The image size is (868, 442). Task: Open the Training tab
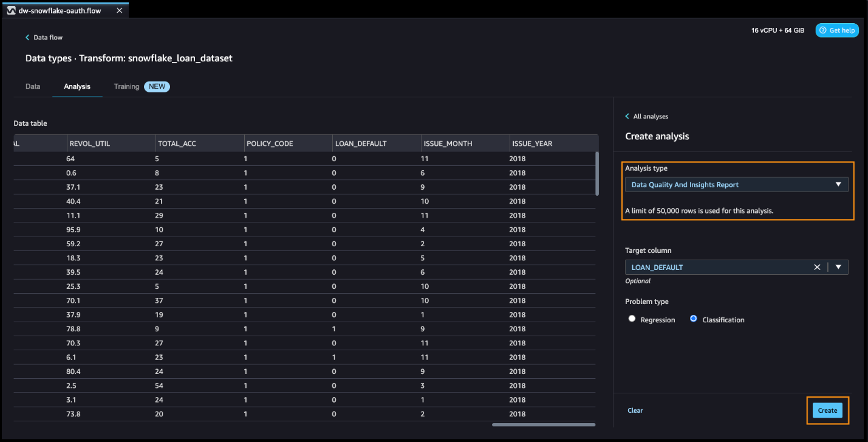pyautogui.click(x=126, y=86)
